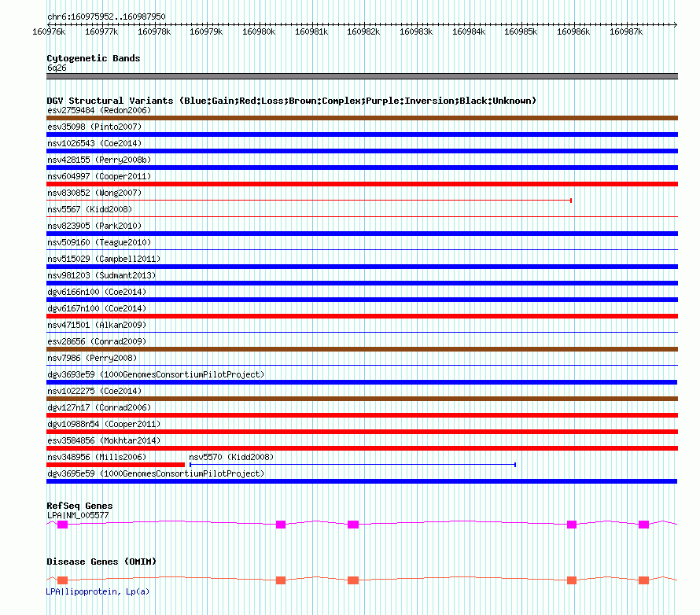Click dgv127n17 (Conrad2006) label

(x=99, y=407)
